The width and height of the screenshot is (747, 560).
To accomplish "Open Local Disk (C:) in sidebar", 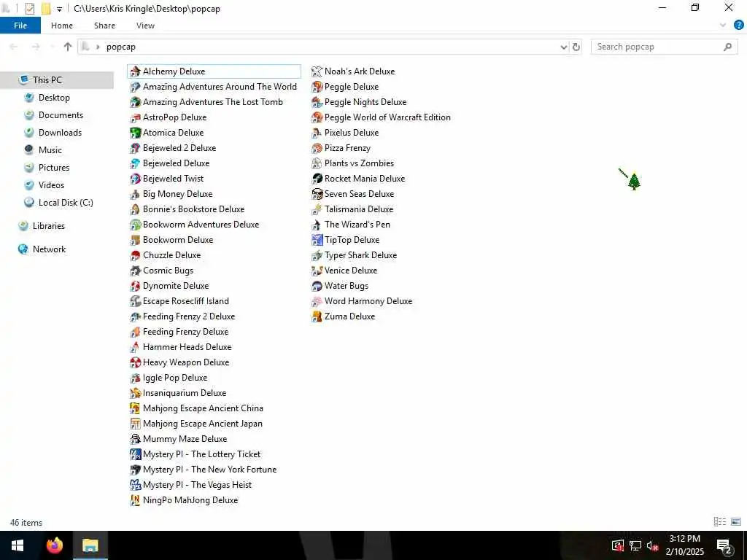I will (x=66, y=203).
